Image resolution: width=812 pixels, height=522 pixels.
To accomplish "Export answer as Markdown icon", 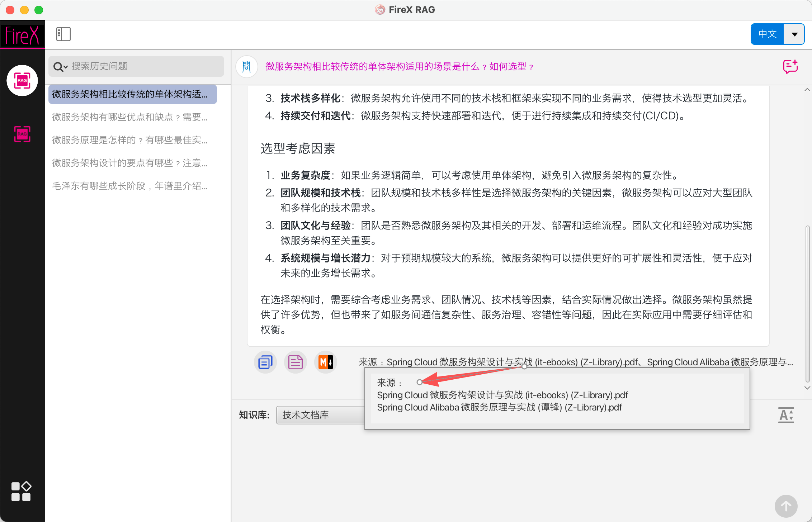I will (326, 362).
